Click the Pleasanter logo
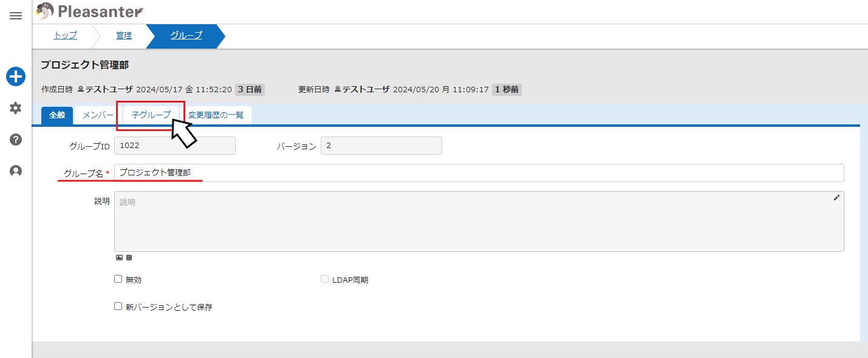Image resolution: width=868 pixels, height=358 pixels. [x=90, y=11]
